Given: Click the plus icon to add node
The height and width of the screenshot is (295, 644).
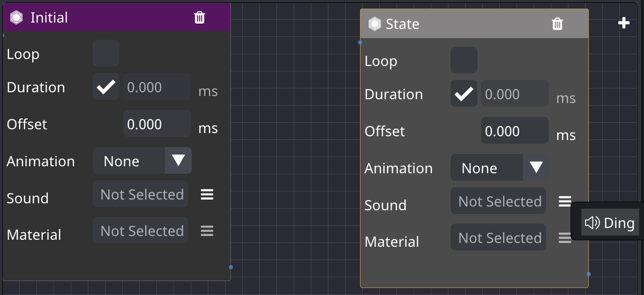Looking at the screenshot, I should [x=624, y=23].
